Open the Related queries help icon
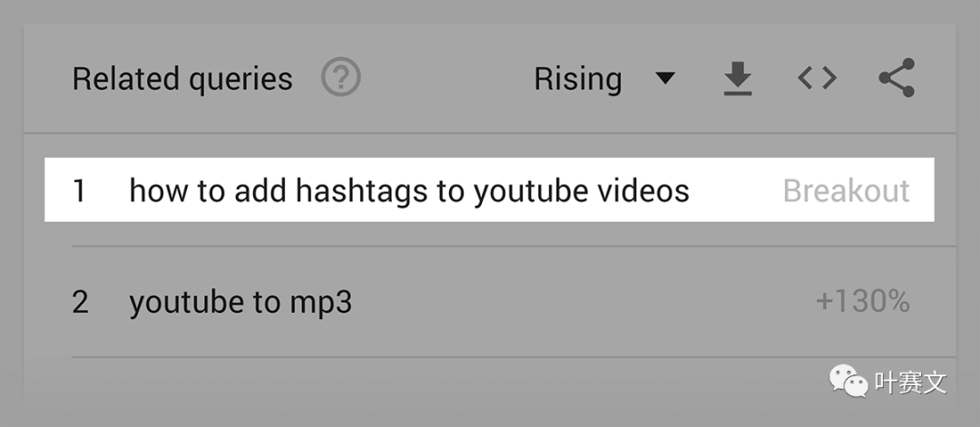The width and height of the screenshot is (980, 427). tap(340, 77)
